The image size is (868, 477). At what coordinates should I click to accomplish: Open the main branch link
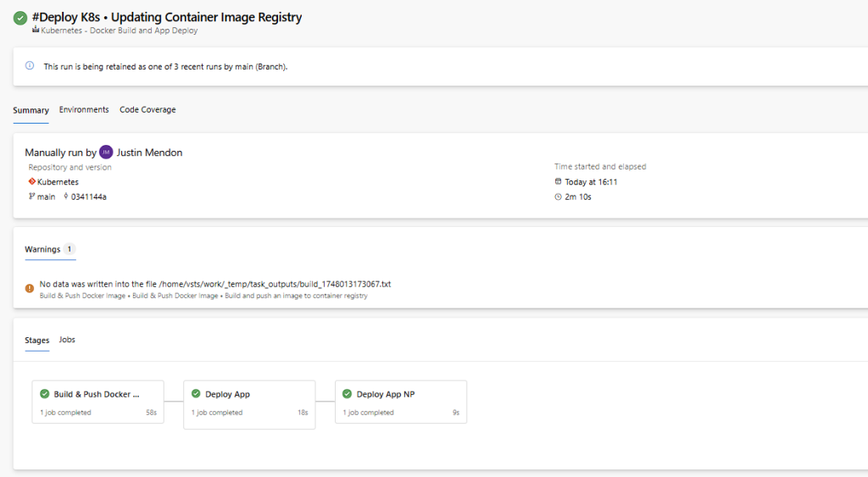[46, 197]
